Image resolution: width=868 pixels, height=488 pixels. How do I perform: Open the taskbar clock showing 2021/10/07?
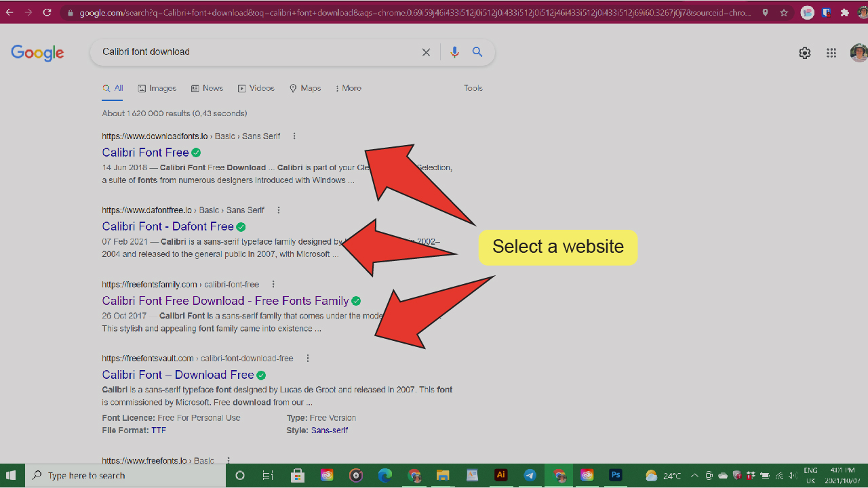pos(842,476)
